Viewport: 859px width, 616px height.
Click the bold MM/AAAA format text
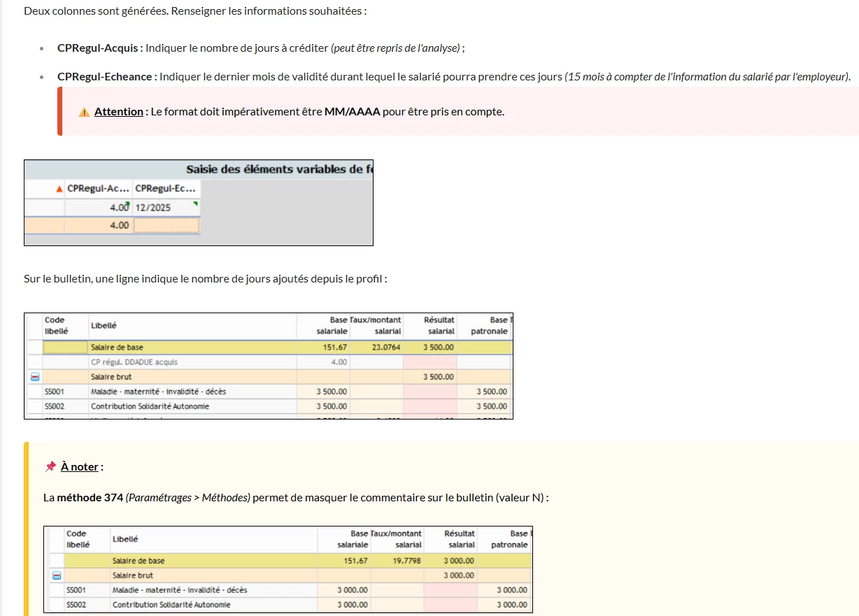click(353, 112)
